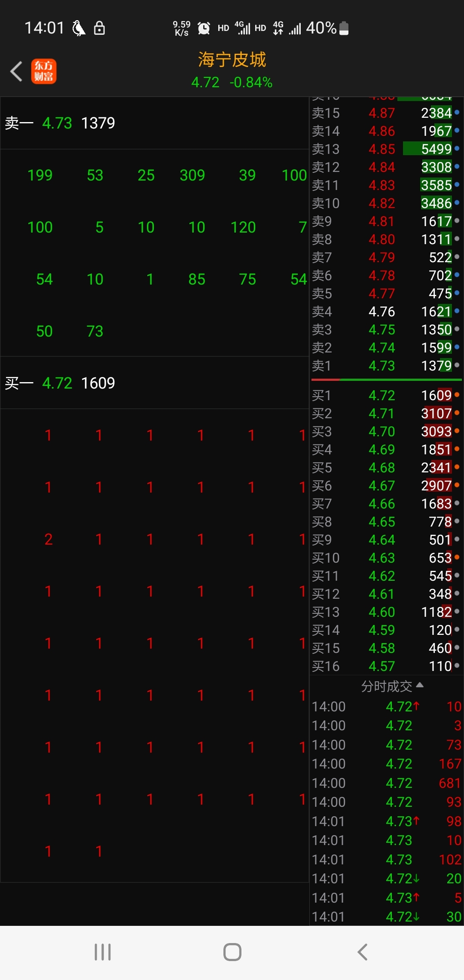
Task: Tap the Android navigation back button
Action: pyautogui.click(x=363, y=952)
